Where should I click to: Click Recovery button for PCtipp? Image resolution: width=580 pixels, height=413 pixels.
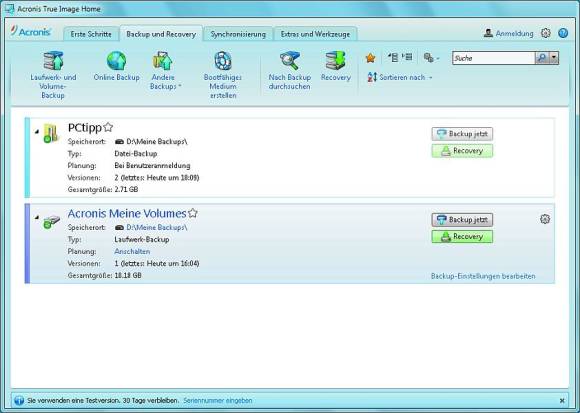pyautogui.click(x=462, y=151)
